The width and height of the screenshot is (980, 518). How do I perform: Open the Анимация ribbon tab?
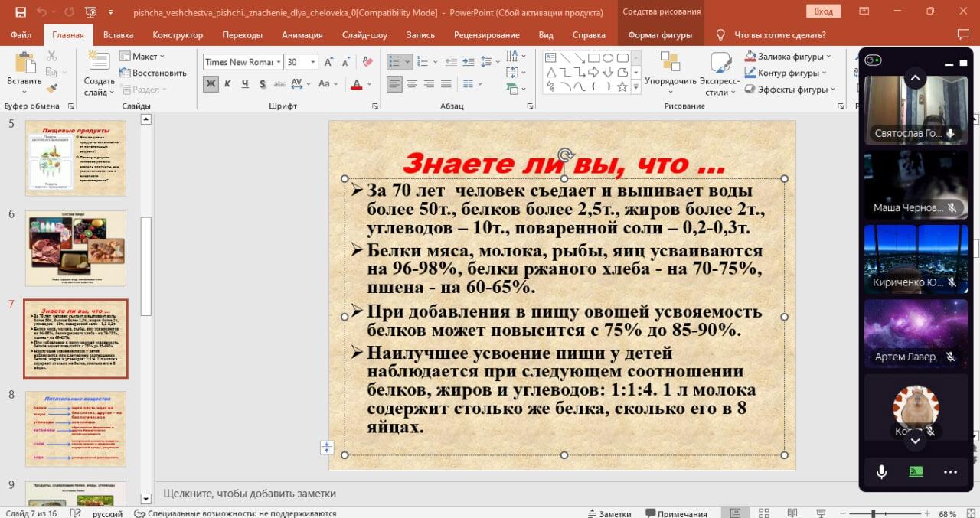[x=302, y=35]
